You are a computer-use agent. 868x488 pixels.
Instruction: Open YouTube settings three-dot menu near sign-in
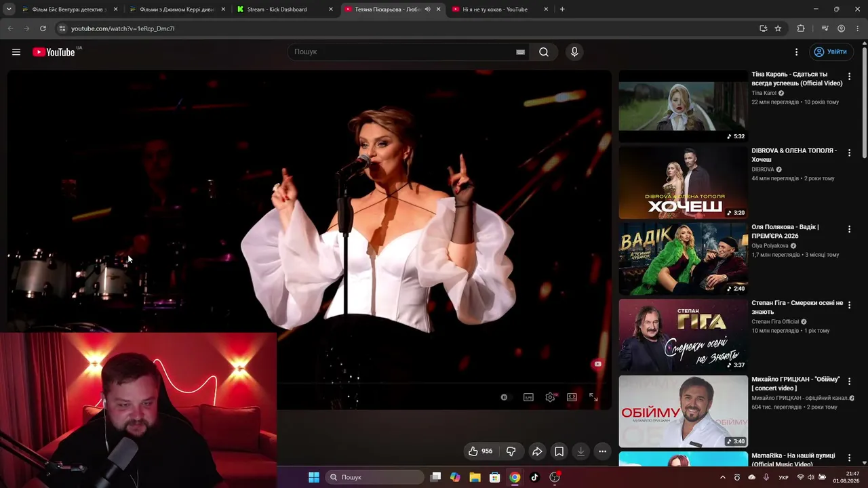click(797, 52)
